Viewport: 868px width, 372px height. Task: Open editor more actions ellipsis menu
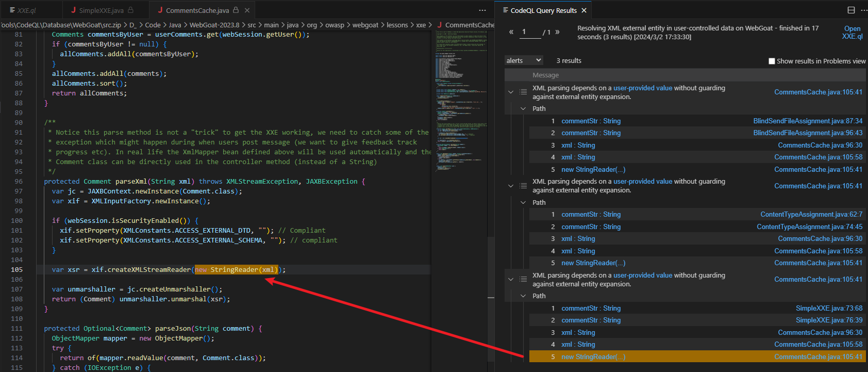(x=482, y=10)
